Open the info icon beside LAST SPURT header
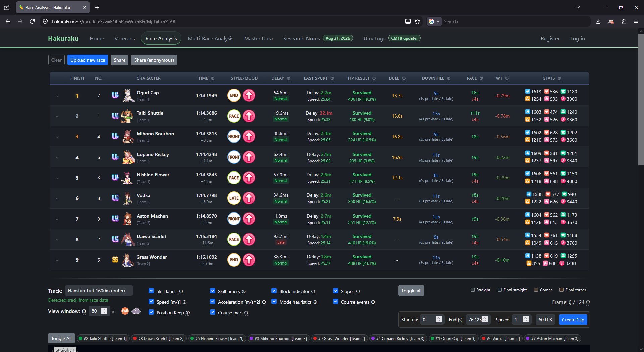Image resolution: width=644 pixels, height=352 pixels. click(332, 78)
